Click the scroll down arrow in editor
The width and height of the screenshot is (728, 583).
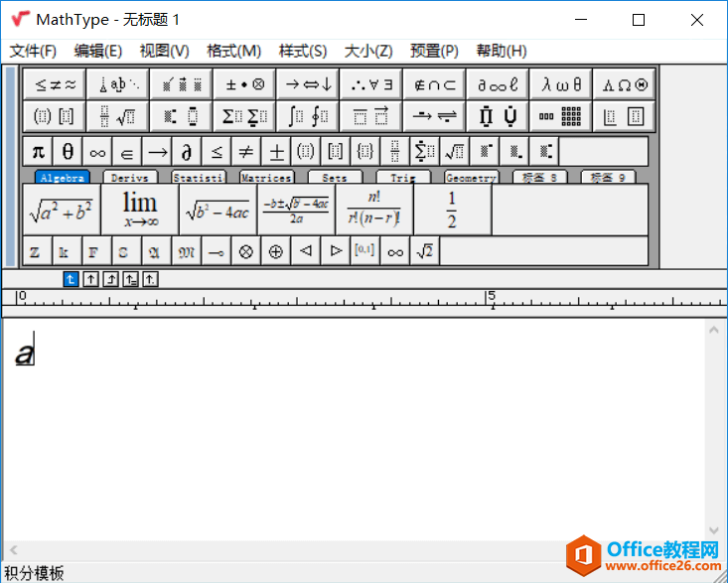[x=714, y=531]
